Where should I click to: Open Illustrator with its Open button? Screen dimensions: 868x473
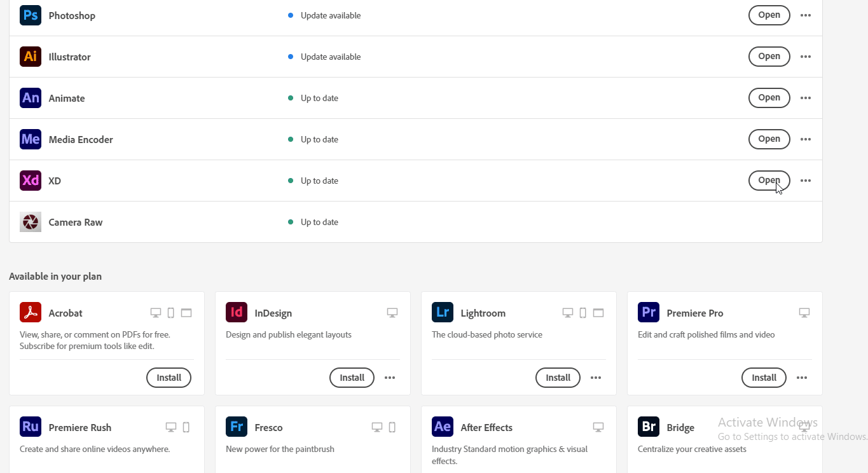tap(769, 57)
